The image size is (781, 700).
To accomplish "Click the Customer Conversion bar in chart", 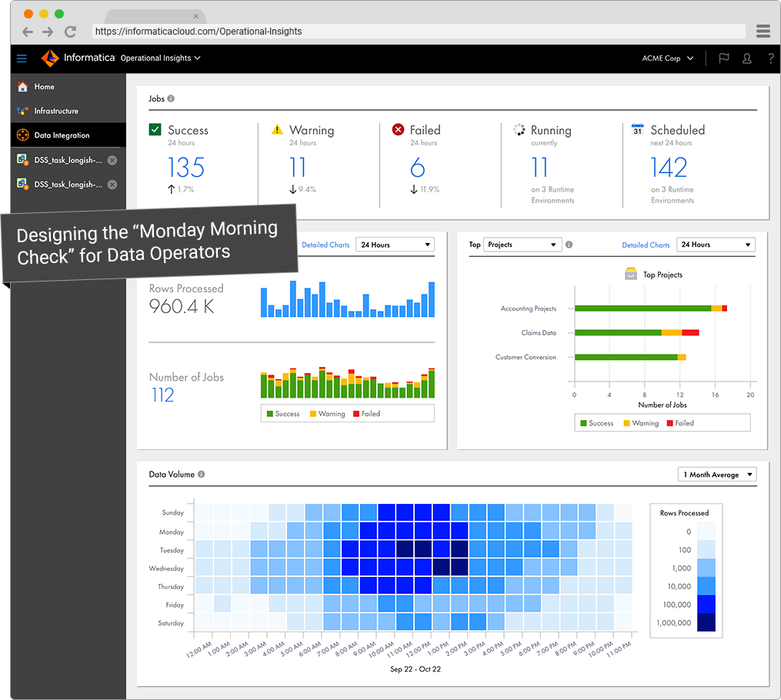I will 630,357.
